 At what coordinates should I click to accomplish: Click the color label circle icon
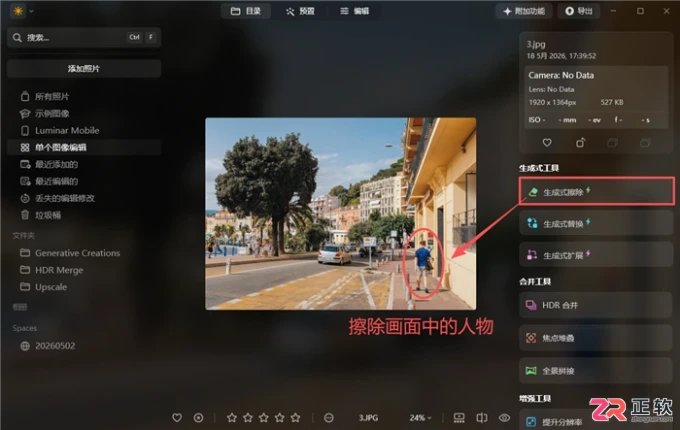(329, 418)
